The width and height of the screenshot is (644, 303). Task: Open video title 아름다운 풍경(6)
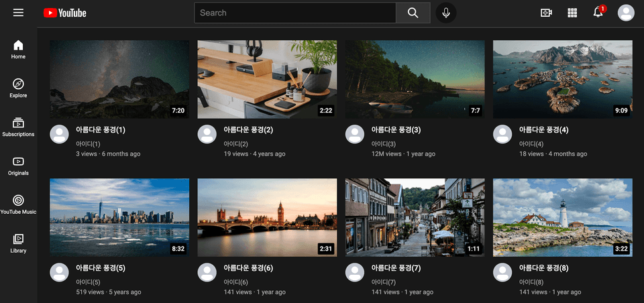(248, 268)
